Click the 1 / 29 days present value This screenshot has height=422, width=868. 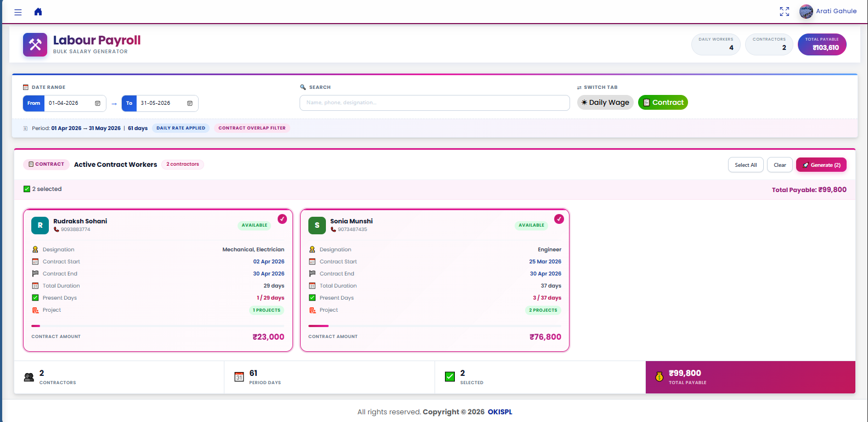point(270,298)
